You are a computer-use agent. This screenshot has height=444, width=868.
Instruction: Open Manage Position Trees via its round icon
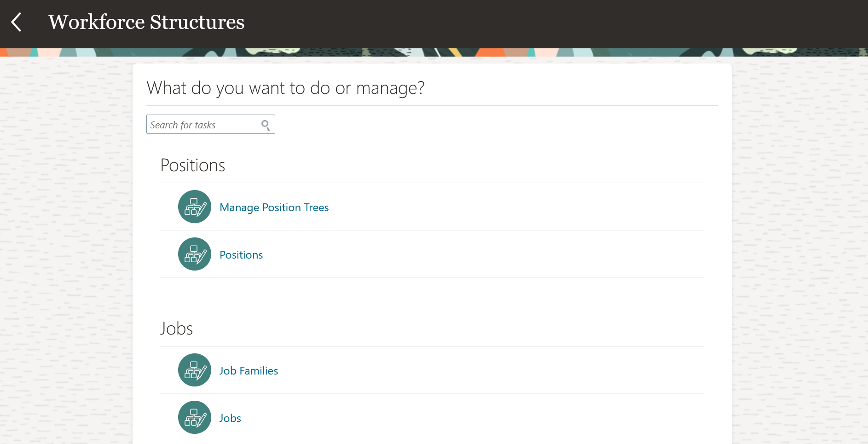(195, 207)
